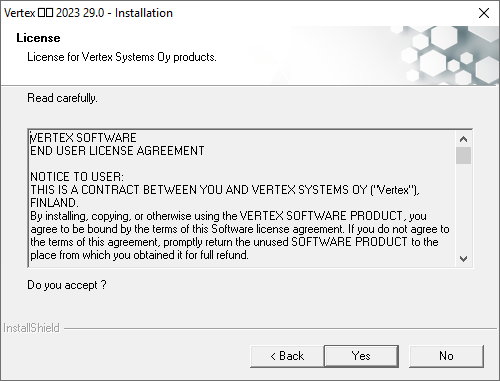Screen dimensions: 500x381
Task: Accept the license with the Yes button
Action: pos(361,356)
